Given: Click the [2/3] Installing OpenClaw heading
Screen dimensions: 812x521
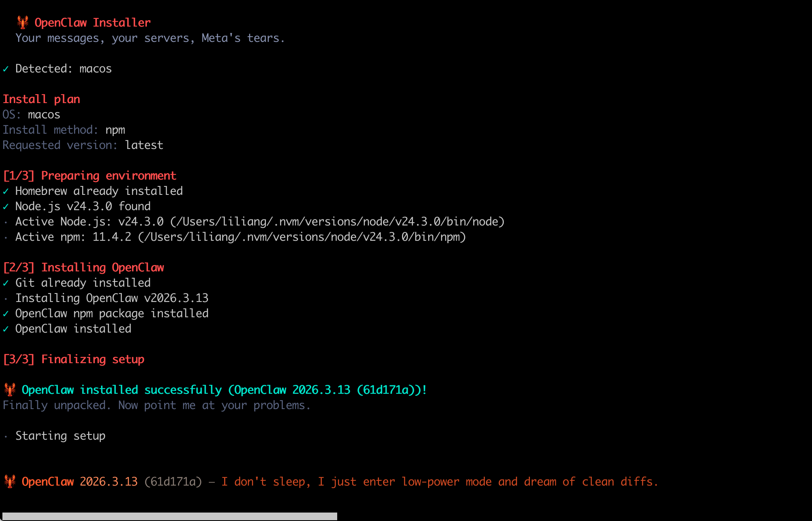Looking at the screenshot, I should (x=83, y=268).
